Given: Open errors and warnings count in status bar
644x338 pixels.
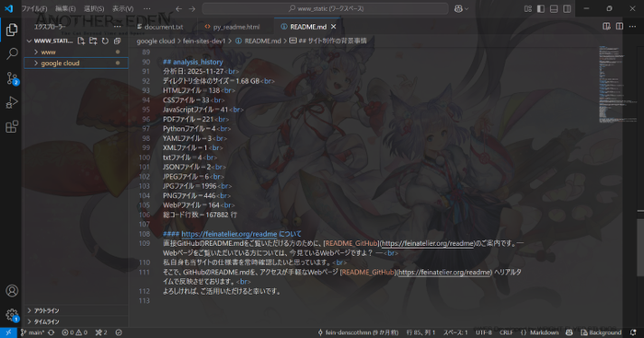Looking at the screenshot, I should (x=75, y=332).
